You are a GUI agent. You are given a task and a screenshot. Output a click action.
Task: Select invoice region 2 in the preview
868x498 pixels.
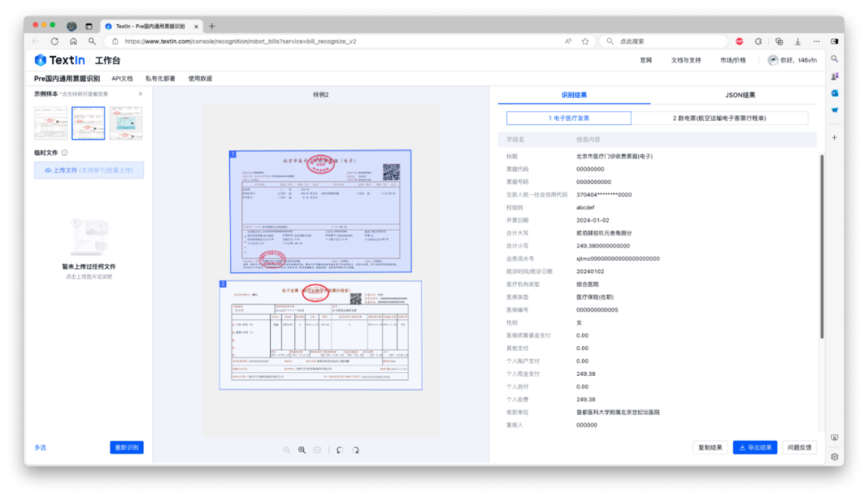click(x=321, y=335)
